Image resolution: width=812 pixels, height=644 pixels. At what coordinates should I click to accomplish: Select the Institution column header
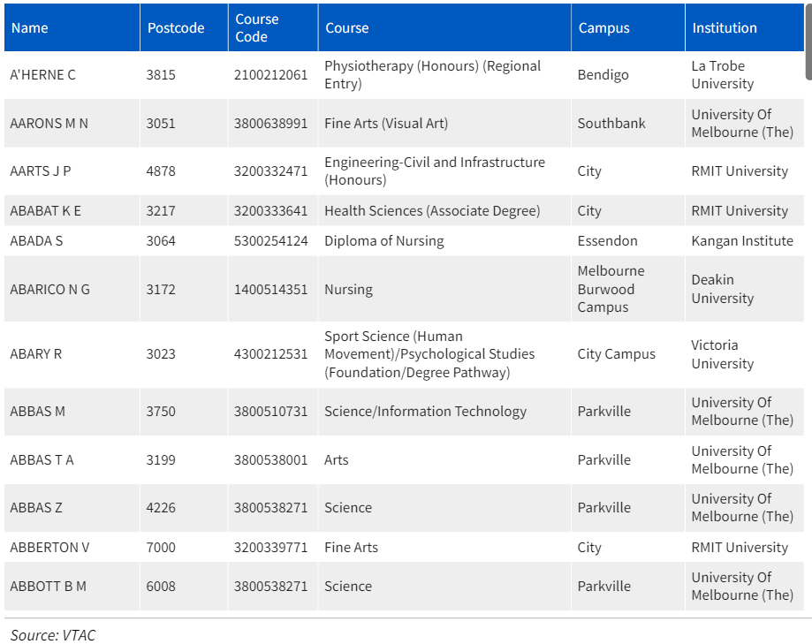pyautogui.click(x=724, y=28)
